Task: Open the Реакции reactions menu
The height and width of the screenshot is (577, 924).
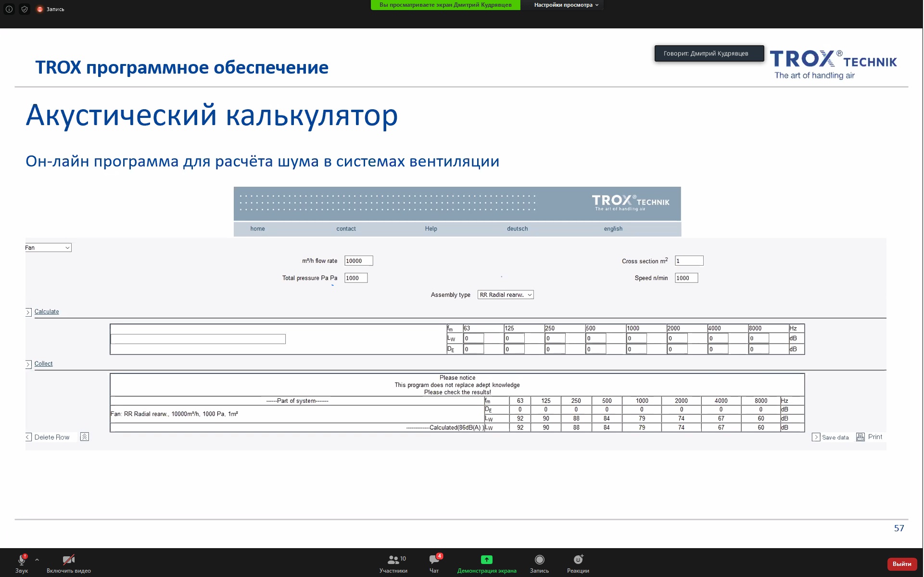Action: (578, 563)
